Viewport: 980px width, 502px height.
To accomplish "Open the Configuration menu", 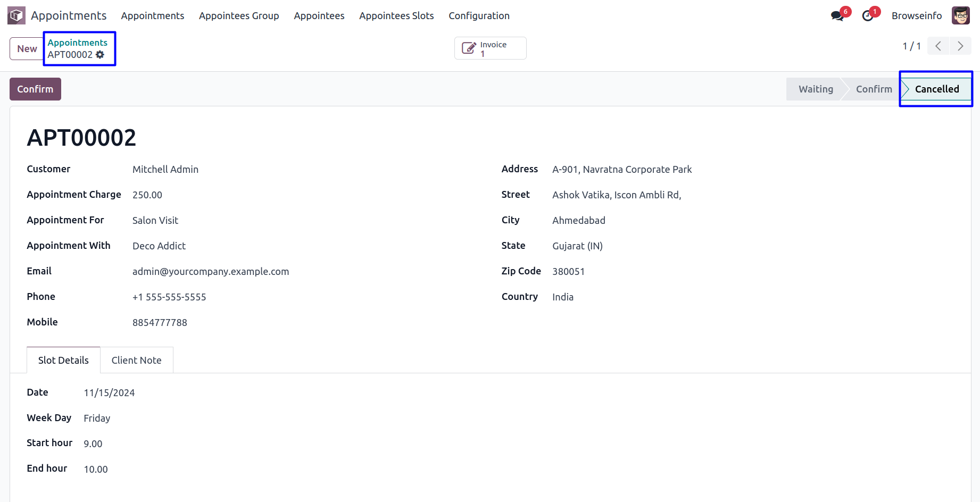I will tap(479, 16).
